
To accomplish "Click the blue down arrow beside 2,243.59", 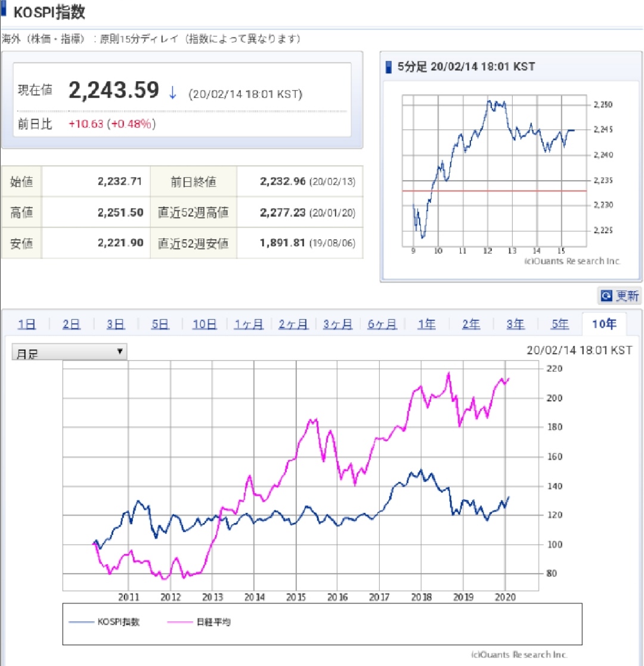I will click(173, 93).
